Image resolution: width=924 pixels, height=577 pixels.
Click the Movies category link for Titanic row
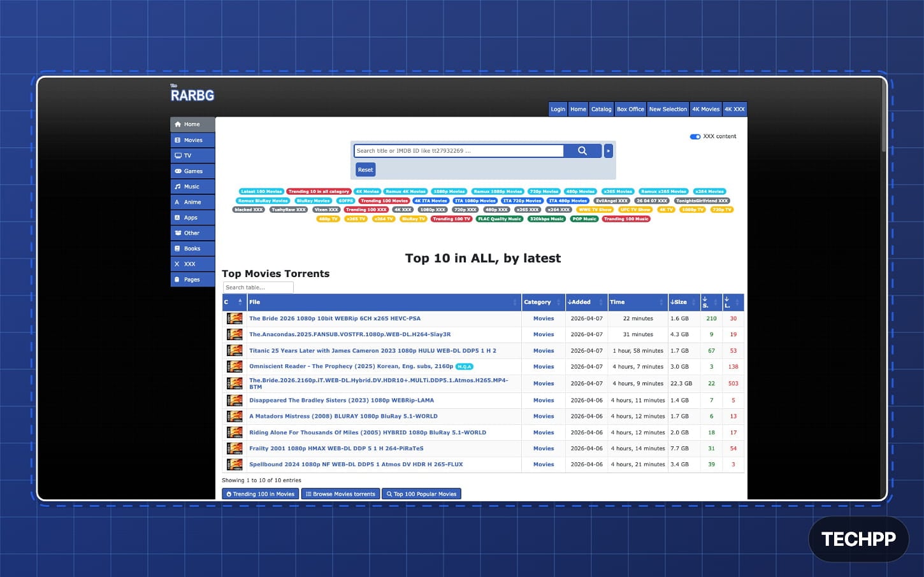tap(544, 351)
